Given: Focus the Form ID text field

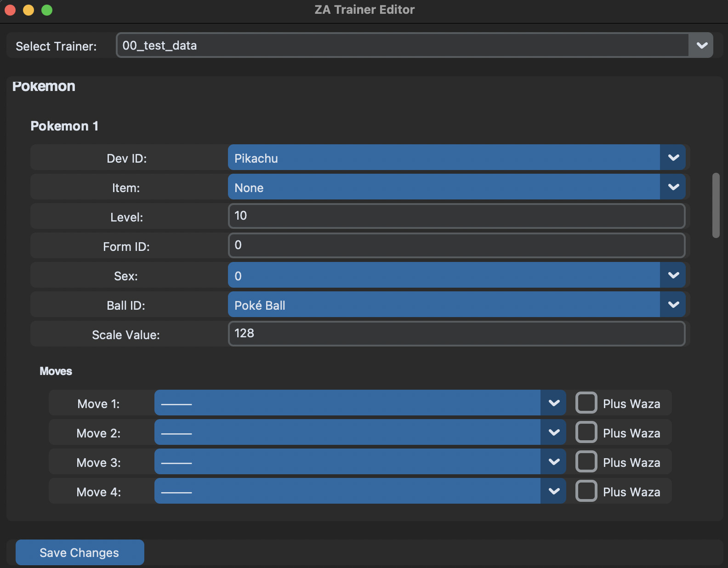Looking at the screenshot, I should (456, 245).
